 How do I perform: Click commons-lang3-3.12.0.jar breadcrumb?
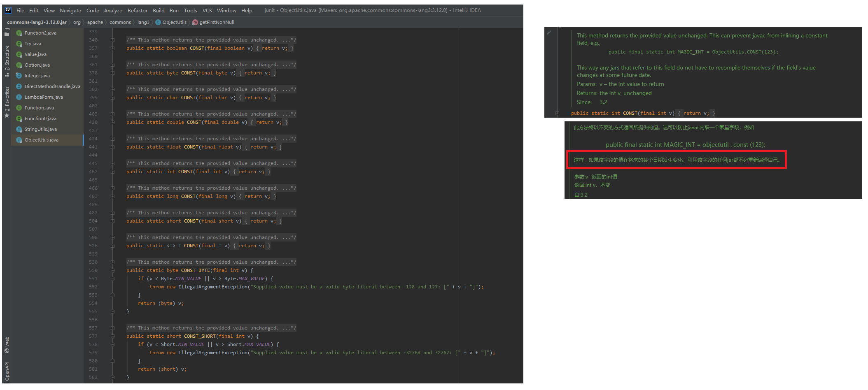point(37,22)
